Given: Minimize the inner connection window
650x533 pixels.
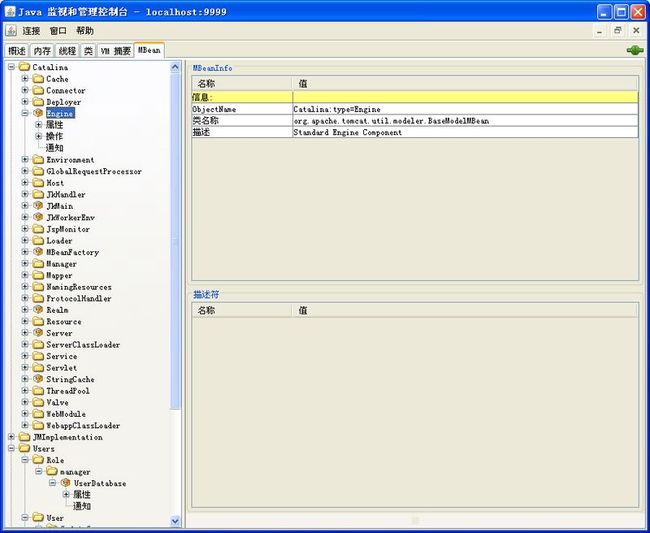Looking at the screenshot, I should tap(599, 31).
